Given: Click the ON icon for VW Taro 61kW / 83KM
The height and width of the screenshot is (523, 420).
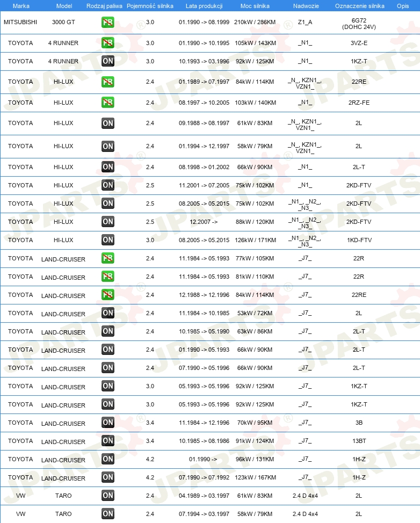Looking at the screenshot, I should (108, 495).
